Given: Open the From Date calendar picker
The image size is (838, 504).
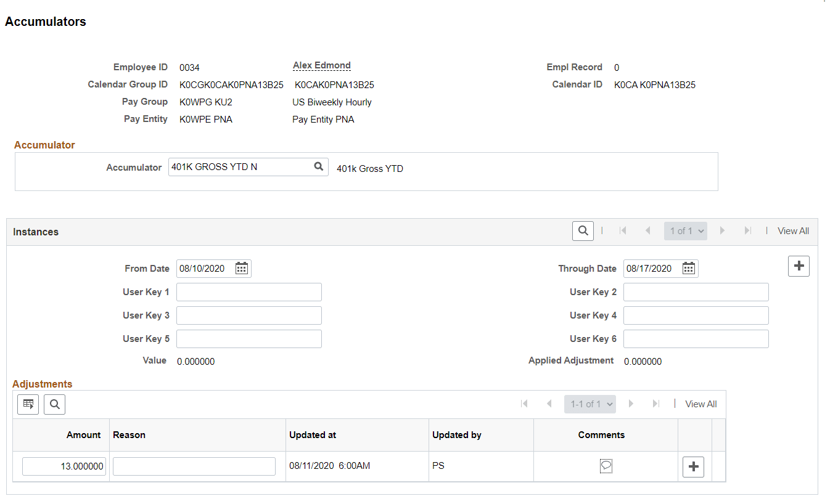Looking at the screenshot, I should point(241,268).
